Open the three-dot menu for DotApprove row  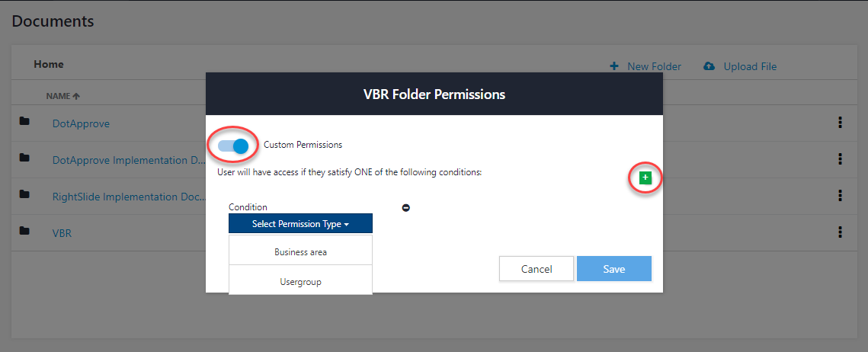pos(841,123)
